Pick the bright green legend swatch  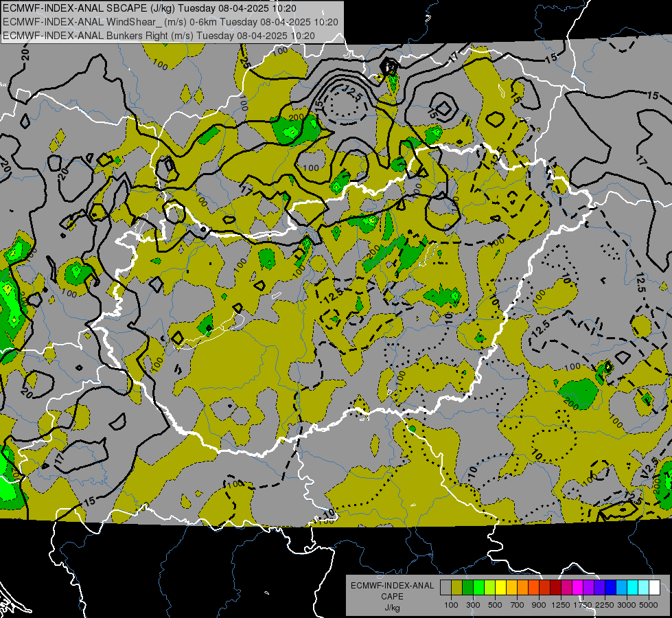pyautogui.click(x=479, y=587)
